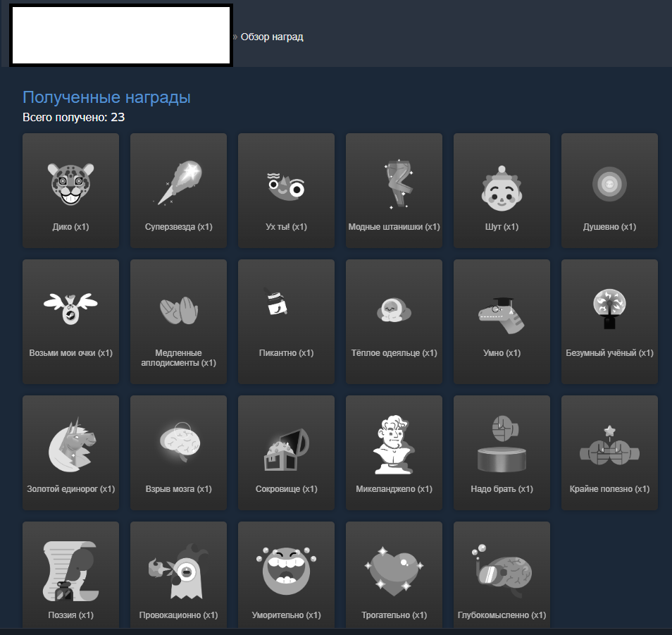Image resolution: width=672 pixels, height=635 pixels.
Task: Select the Суперзвезда comet award icon
Action: tap(178, 183)
